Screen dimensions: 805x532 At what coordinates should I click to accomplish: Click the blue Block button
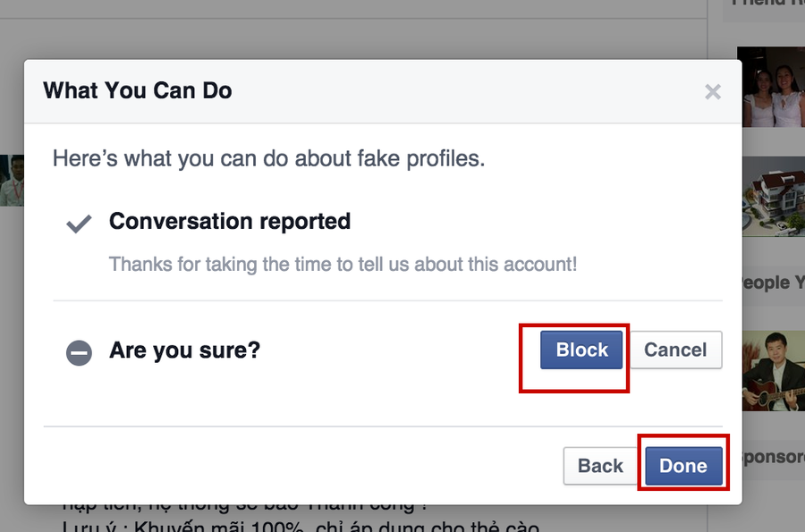(581, 350)
